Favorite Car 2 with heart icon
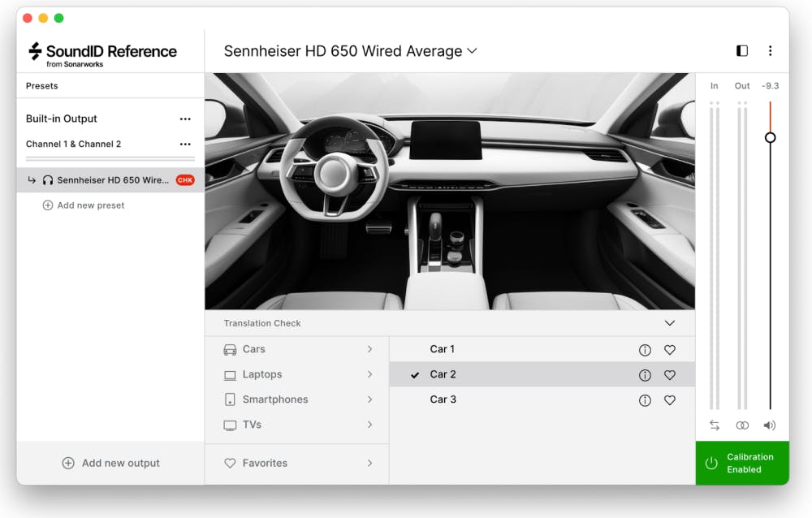The height and width of the screenshot is (518, 812). 670,375
